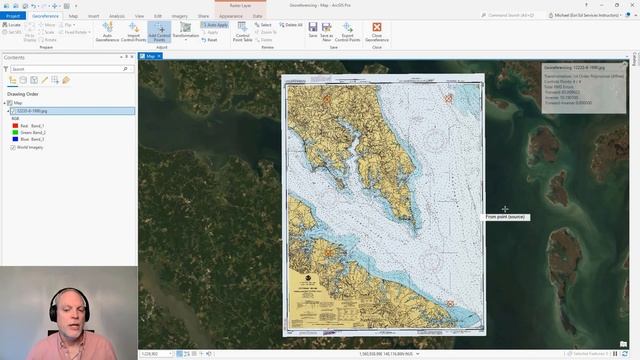Toggle auto-hide pin on Contents pane
Viewport: 640px width, 360px height.
(x=127, y=57)
